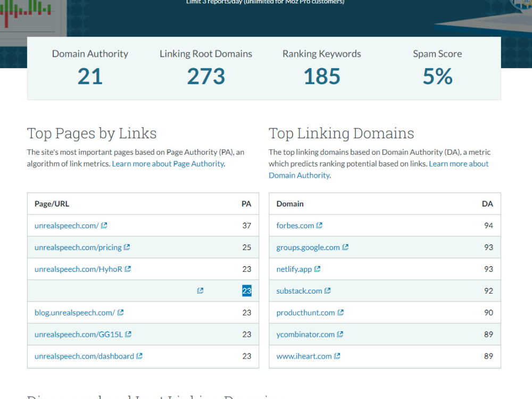Follow Learn more about Page Authority link
The width and height of the screenshot is (532, 399).
168,163
